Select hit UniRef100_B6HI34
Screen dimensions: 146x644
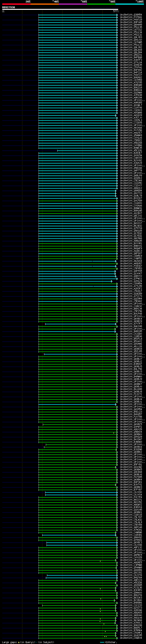pyautogui.click(x=131, y=309)
